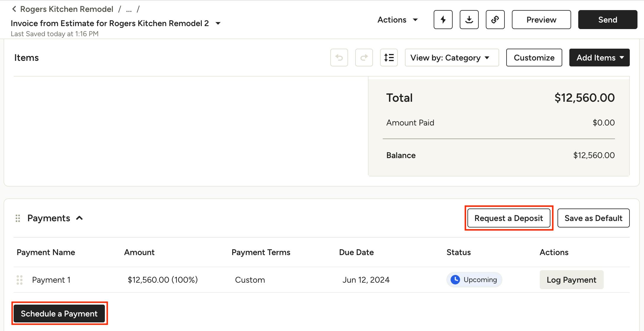Viewport: 644px width, 331px height.
Task: Collapse the Payments section chevron
Action: pyautogui.click(x=79, y=218)
